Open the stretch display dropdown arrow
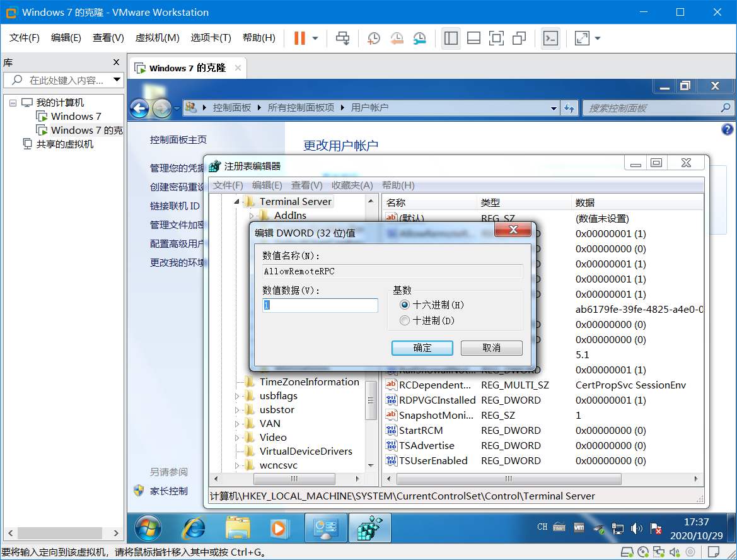Viewport: 737px width, 560px height. [x=598, y=38]
